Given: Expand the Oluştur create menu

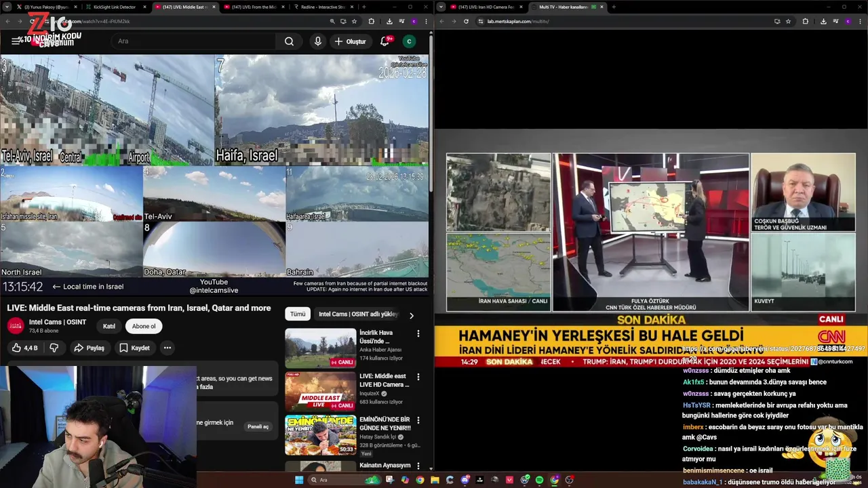Looking at the screenshot, I should pos(350,41).
